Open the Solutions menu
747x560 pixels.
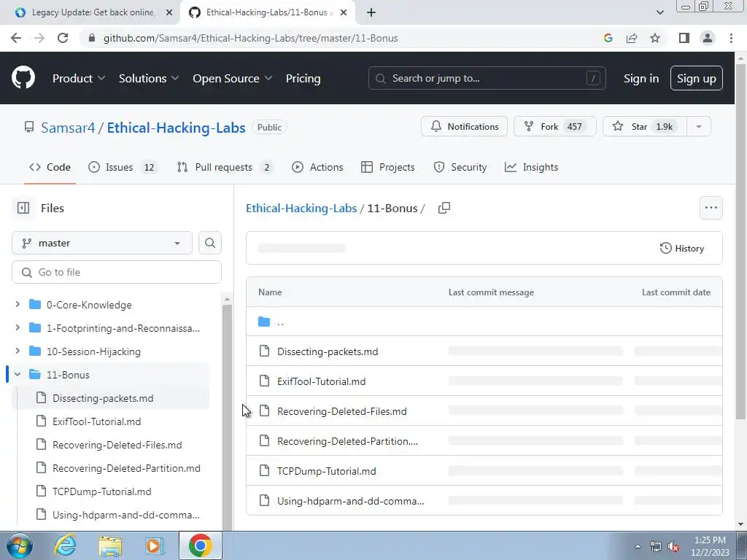tap(149, 79)
